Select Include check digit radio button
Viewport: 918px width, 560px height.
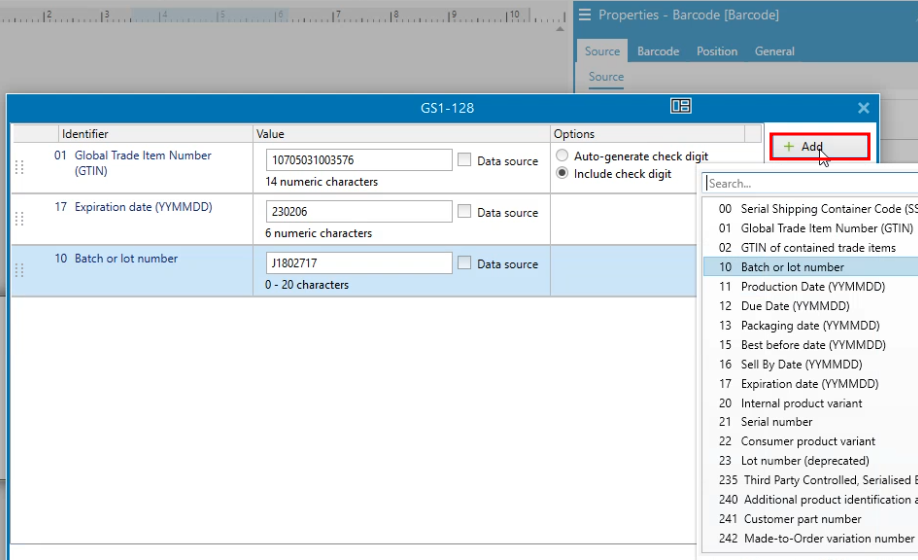pos(563,174)
